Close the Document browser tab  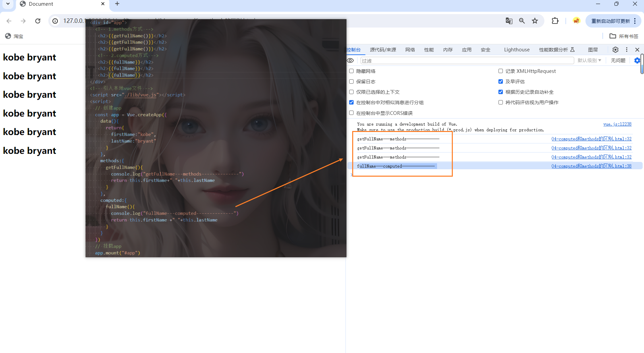(x=103, y=4)
